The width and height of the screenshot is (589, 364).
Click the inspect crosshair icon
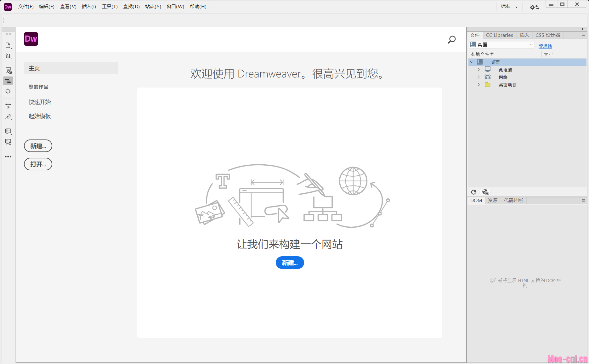pos(8,91)
